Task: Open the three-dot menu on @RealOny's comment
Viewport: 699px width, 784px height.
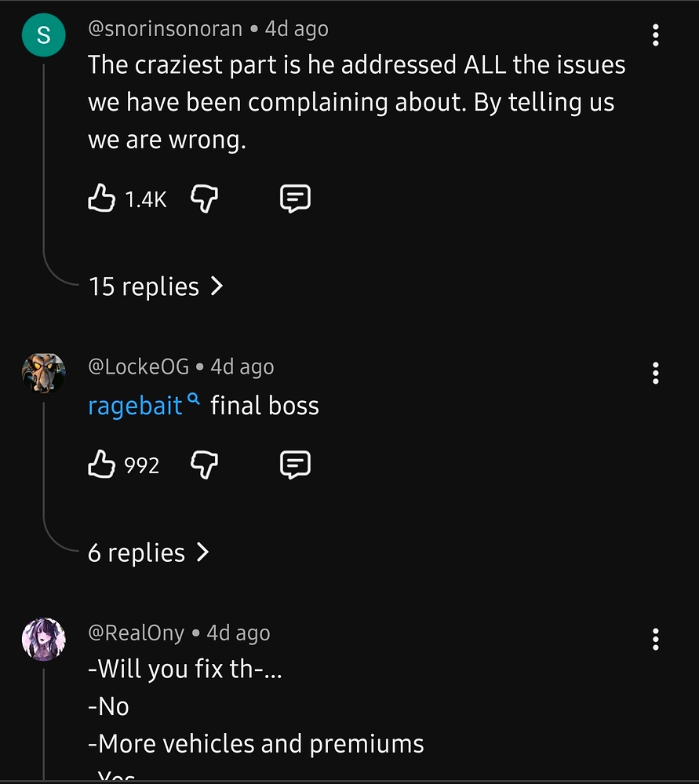Action: pos(655,640)
